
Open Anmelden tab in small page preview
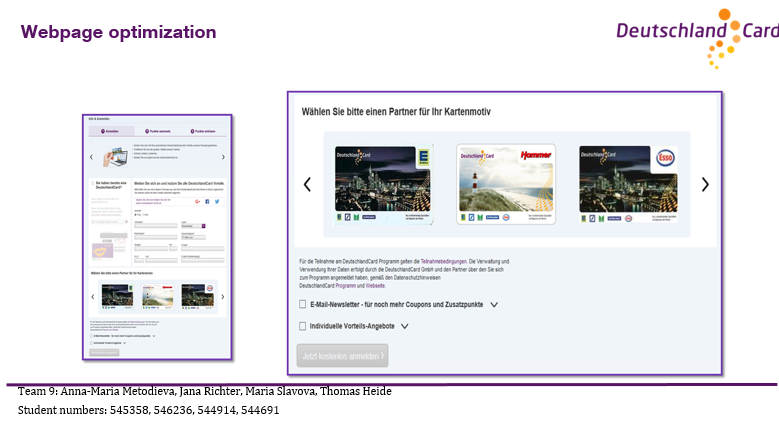point(112,131)
